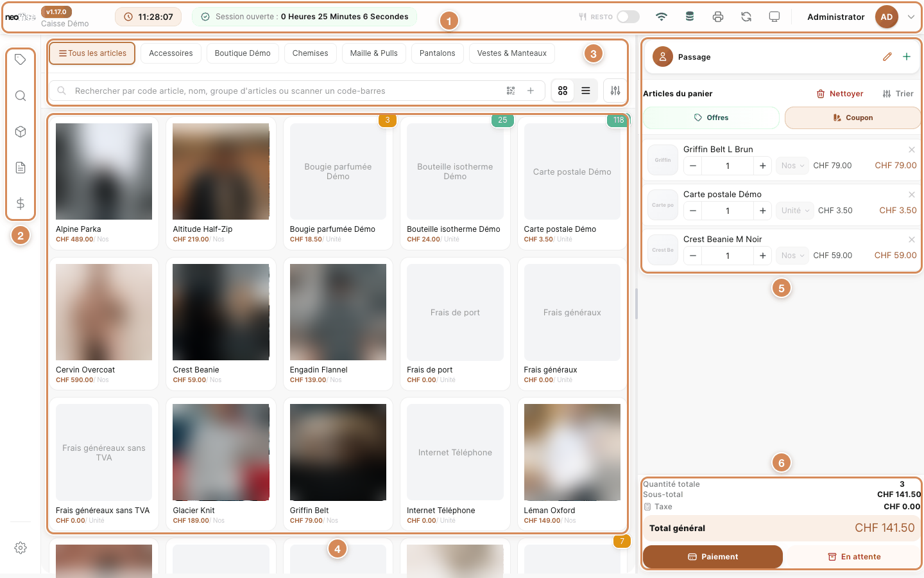Image resolution: width=924 pixels, height=578 pixels.
Task: Add the Alpine Parka product card
Action: tap(104, 183)
